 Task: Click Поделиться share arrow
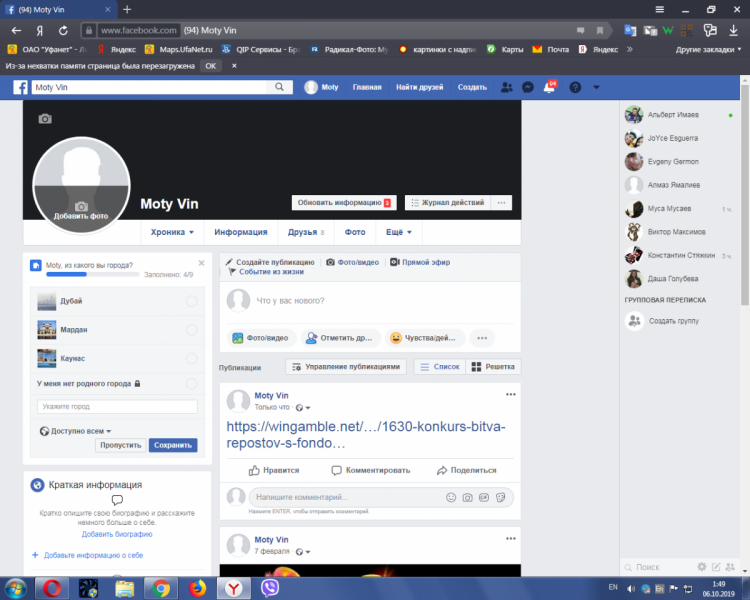point(442,470)
